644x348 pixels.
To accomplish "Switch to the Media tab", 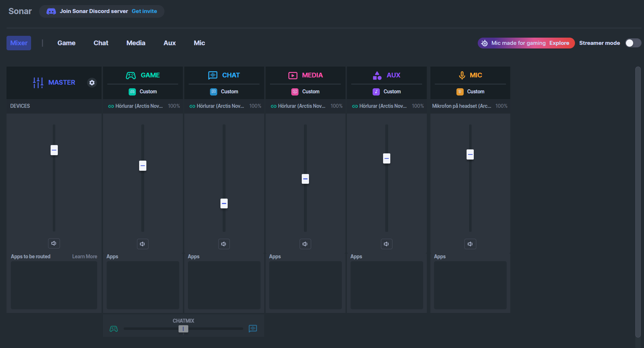I will [x=136, y=43].
